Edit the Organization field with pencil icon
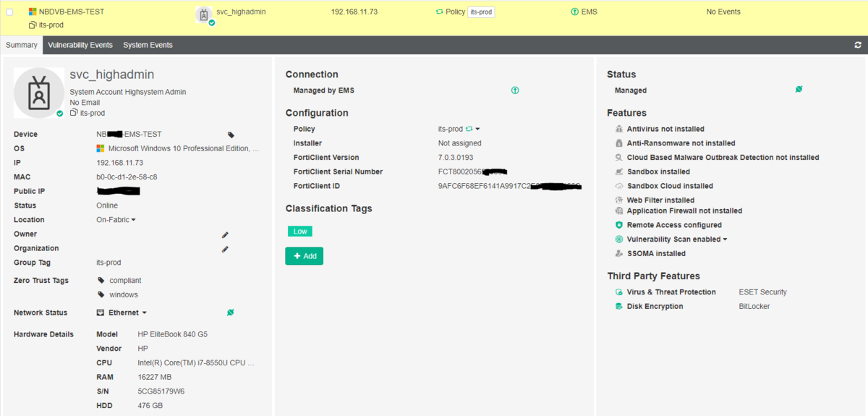This screenshot has width=868, height=416. point(225,249)
